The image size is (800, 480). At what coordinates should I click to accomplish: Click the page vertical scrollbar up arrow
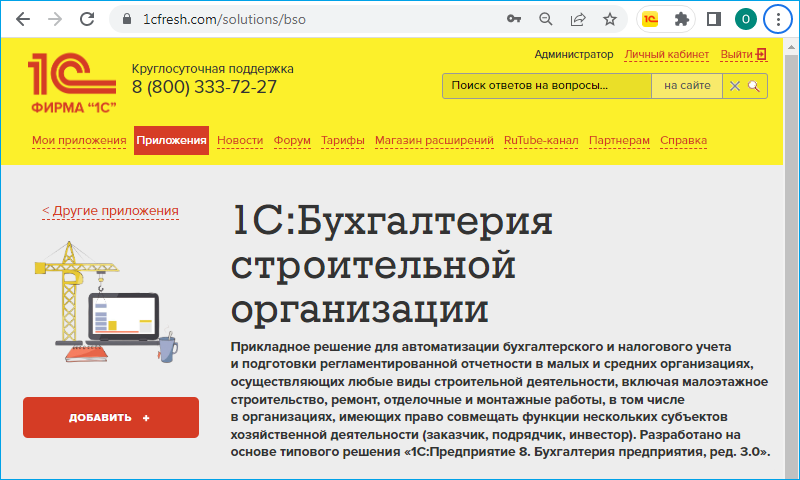click(791, 46)
